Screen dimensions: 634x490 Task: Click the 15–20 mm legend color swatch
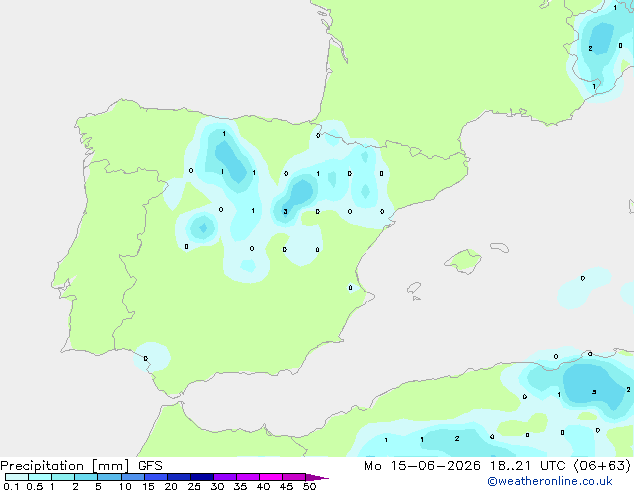pyautogui.click(x=155, y=477)
